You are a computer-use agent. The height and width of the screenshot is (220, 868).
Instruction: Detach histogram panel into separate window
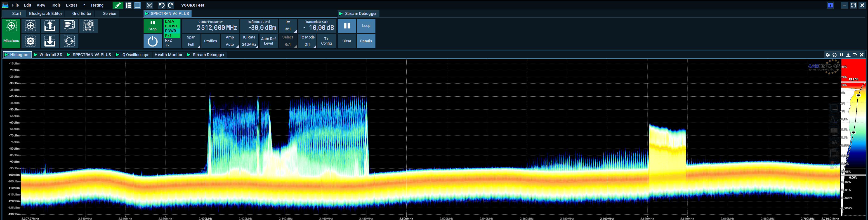click(x=855, y=55)
